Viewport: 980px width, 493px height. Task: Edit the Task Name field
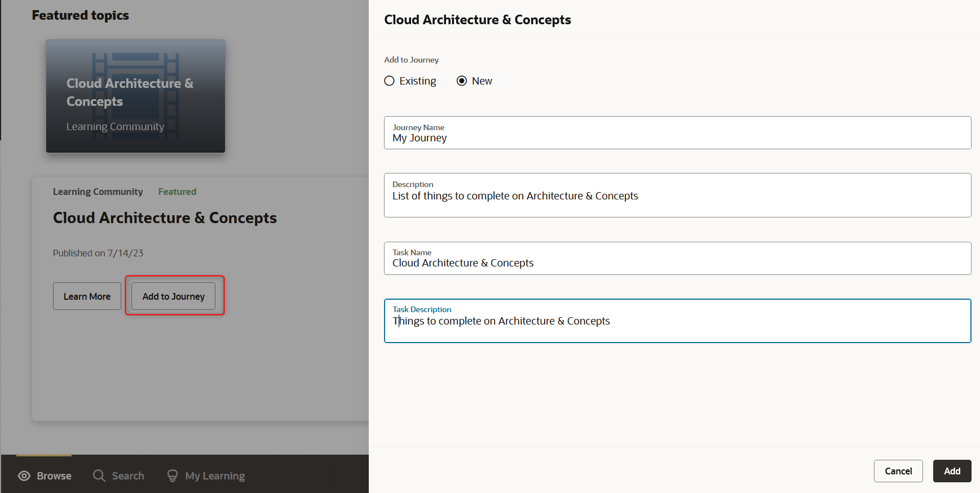(677, 258)
